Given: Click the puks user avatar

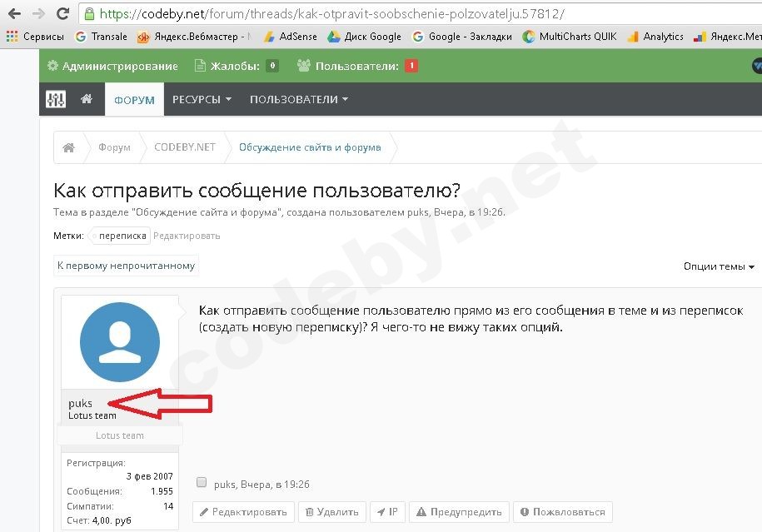Looking at the screenshot, I should tap(120, 341).
